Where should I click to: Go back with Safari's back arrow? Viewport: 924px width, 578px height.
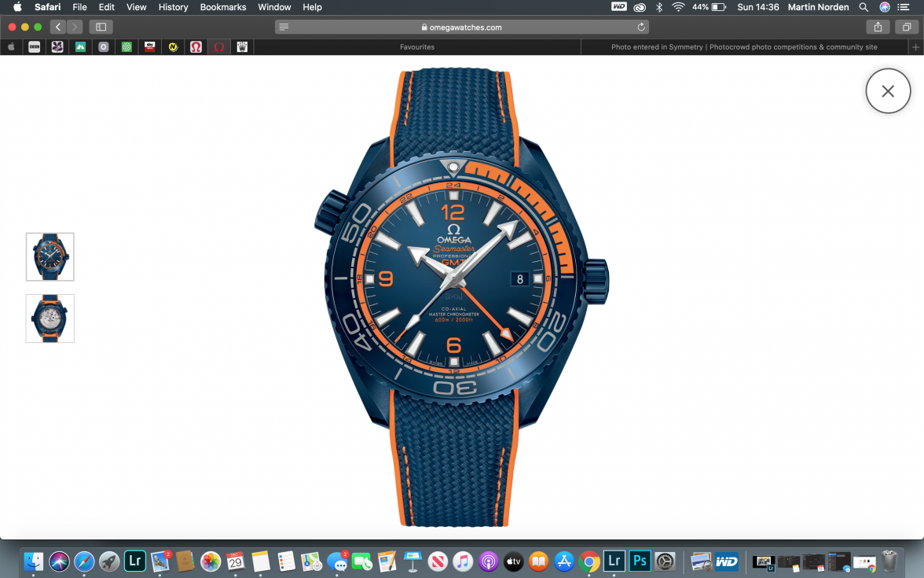point(58,27)
